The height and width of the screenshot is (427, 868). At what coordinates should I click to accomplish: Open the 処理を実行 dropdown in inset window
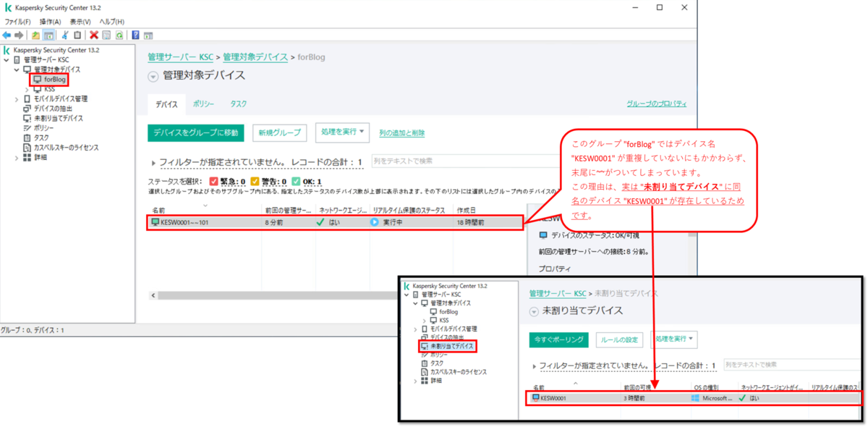tap(673, 339)
